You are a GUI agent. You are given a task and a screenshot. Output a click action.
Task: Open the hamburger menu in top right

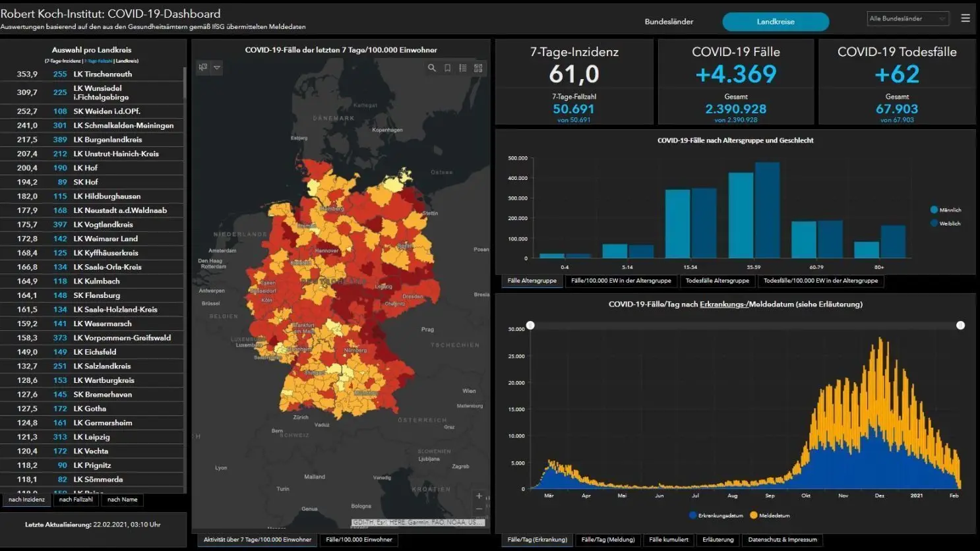pos(965,18)
